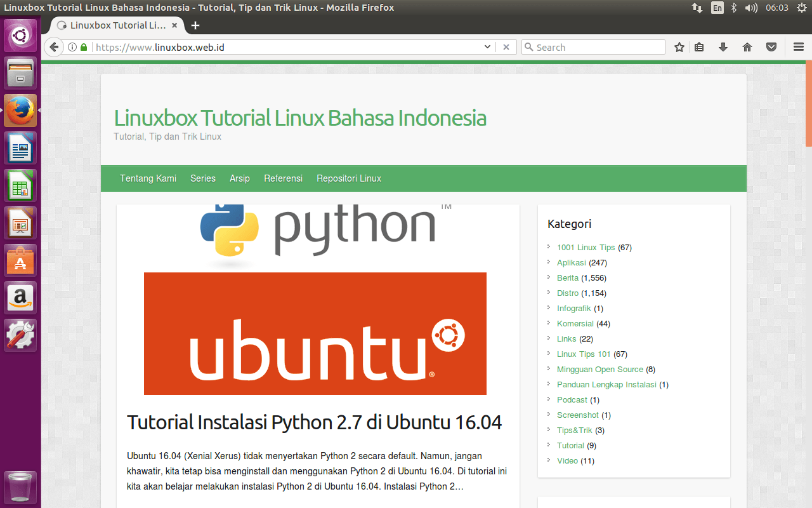Image resolution: width=812 pixels, height=508 pixels.
Task: Open the En keyboard layout indicator
Action: [x=717, y=8]
